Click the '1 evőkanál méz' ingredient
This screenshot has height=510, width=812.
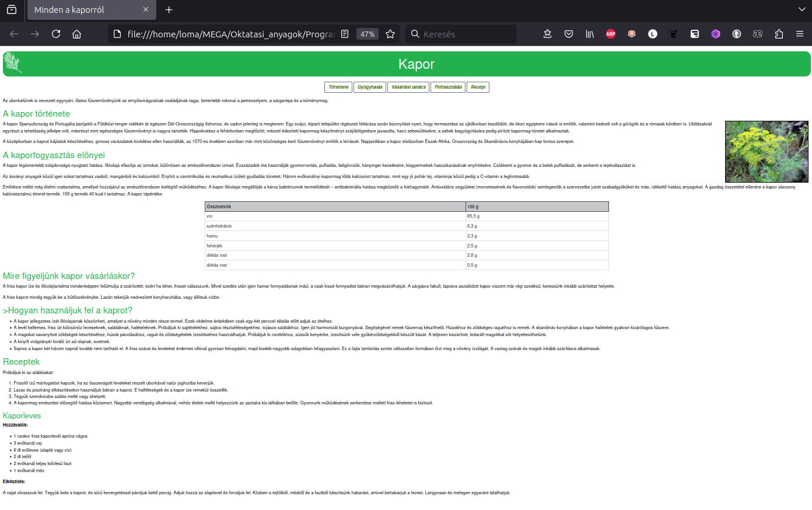point(29,470)
